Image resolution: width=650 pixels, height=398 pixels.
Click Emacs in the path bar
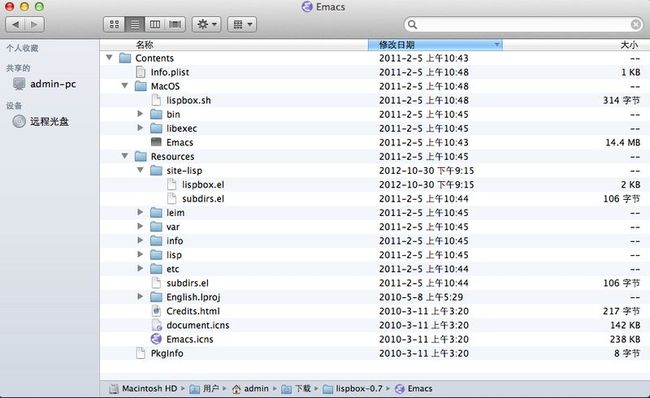click(414, 388)
